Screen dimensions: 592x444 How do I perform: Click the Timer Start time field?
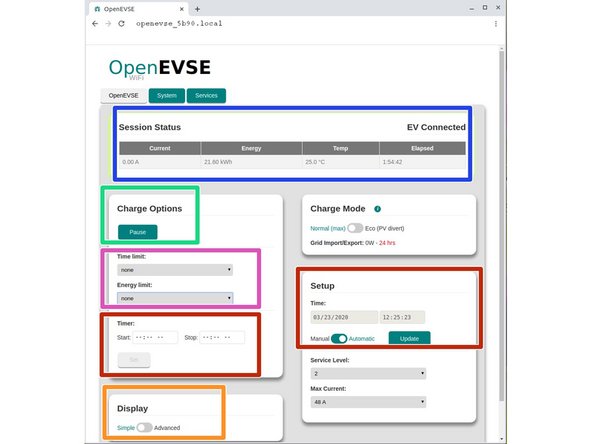pyautogui.click(x=155, y=337)
